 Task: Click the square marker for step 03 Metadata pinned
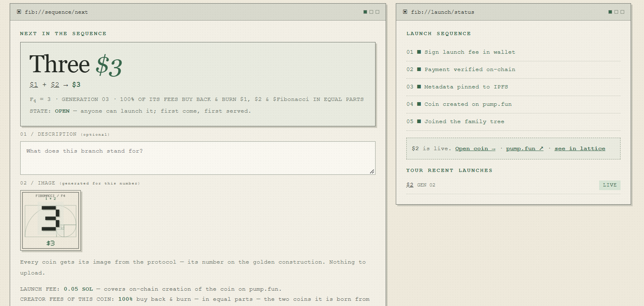pos(419,86)
